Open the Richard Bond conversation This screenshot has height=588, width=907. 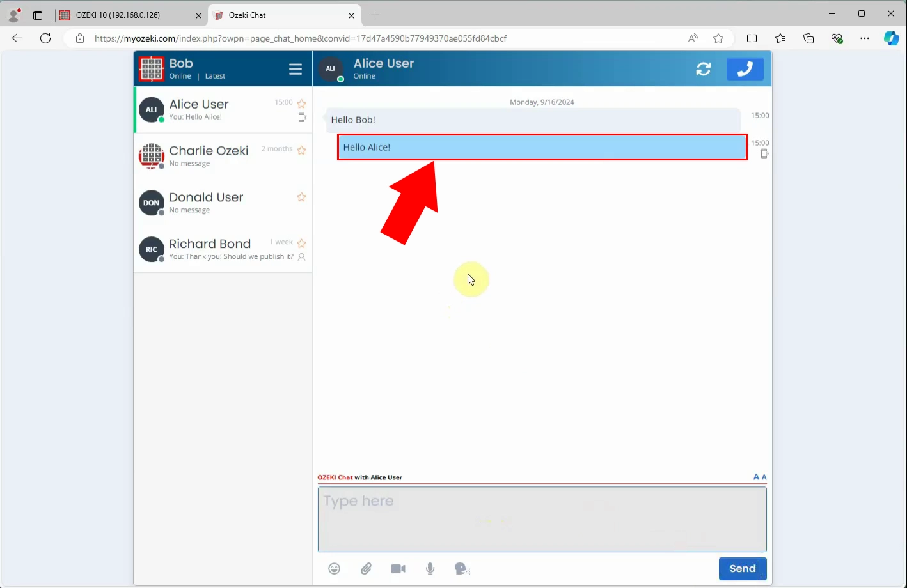(x=223, y=249)
